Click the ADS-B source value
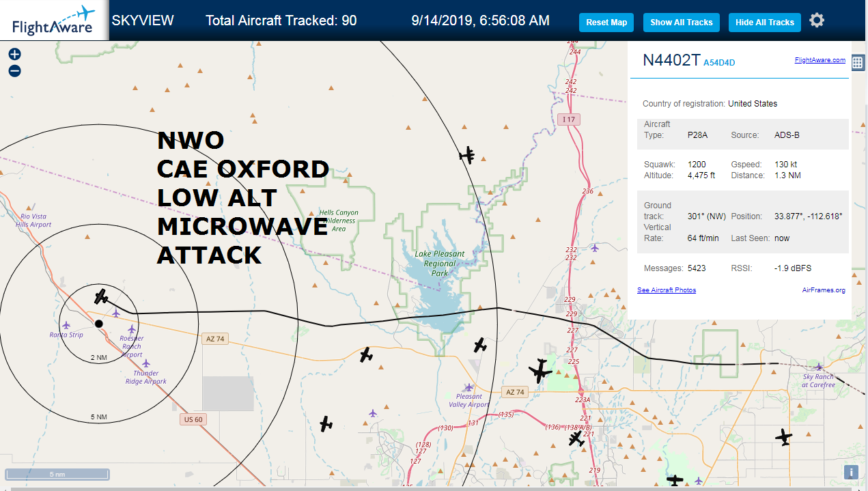The width and height of the screenshot is (868, 491). click(x=787, y=135)
